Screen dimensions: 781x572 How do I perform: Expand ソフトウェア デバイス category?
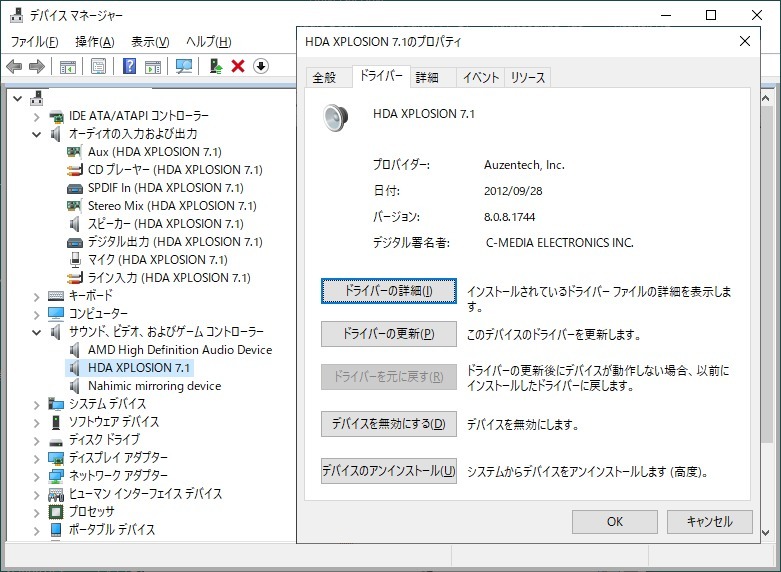pyautogui.click(x=36, y=423)
